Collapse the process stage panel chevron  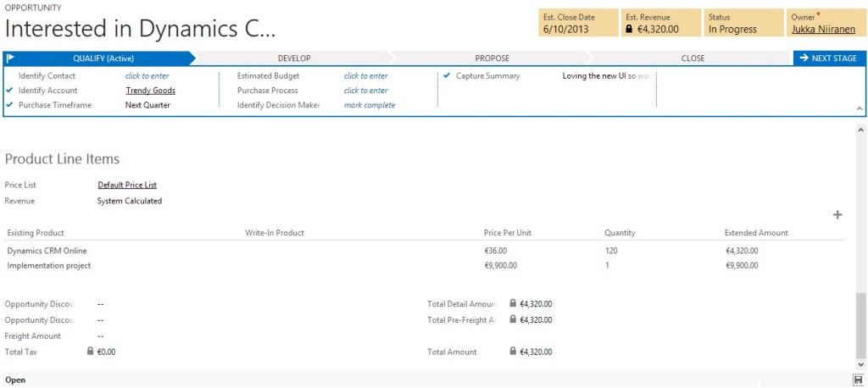coord(860,109)
